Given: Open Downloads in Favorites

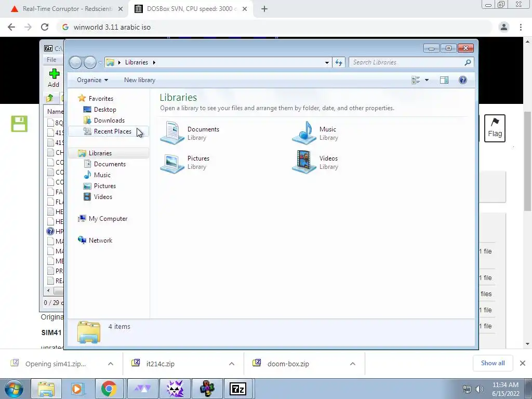Looking at the screenshot, I should (109, 121).
